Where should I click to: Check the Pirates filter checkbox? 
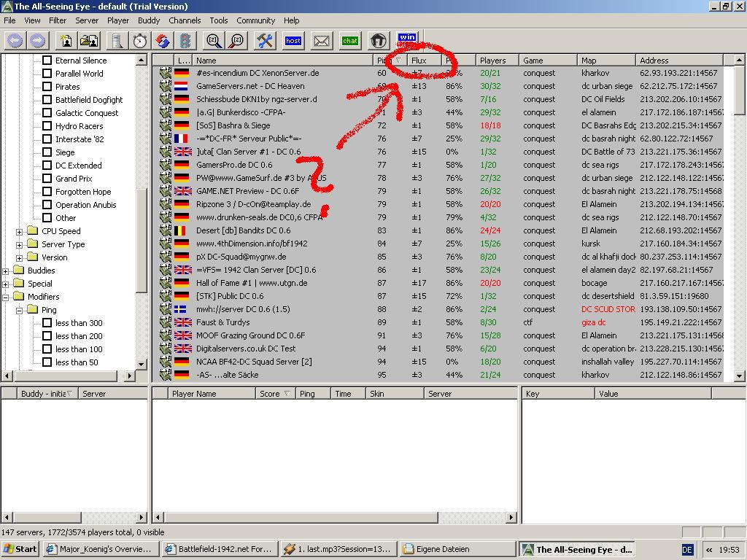(x=47, y=87)
